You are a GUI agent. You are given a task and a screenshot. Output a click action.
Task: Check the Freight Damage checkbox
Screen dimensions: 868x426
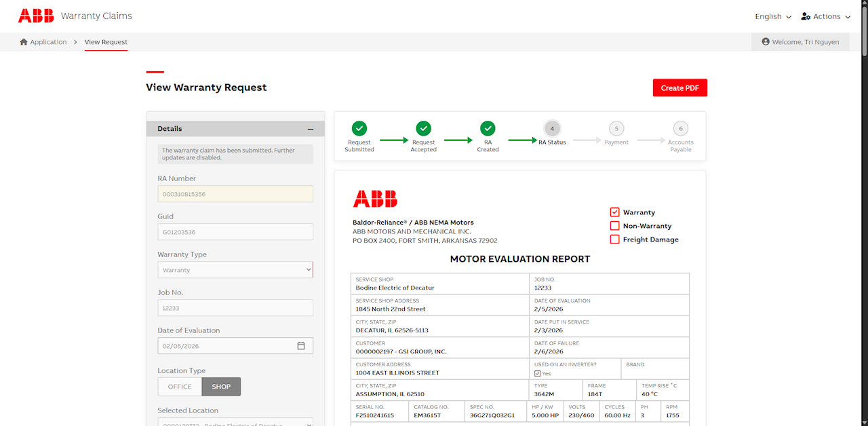pyautogui.click(x=614, y=239)
